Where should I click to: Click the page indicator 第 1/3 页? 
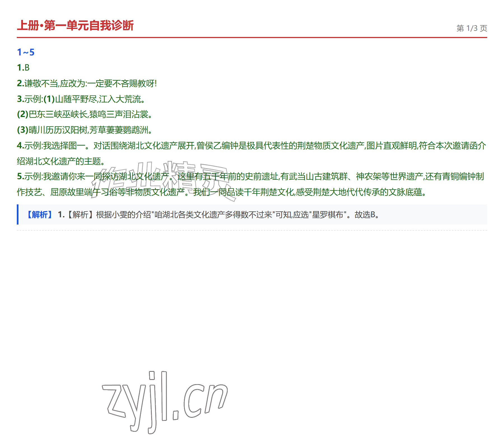click(472, 28)
